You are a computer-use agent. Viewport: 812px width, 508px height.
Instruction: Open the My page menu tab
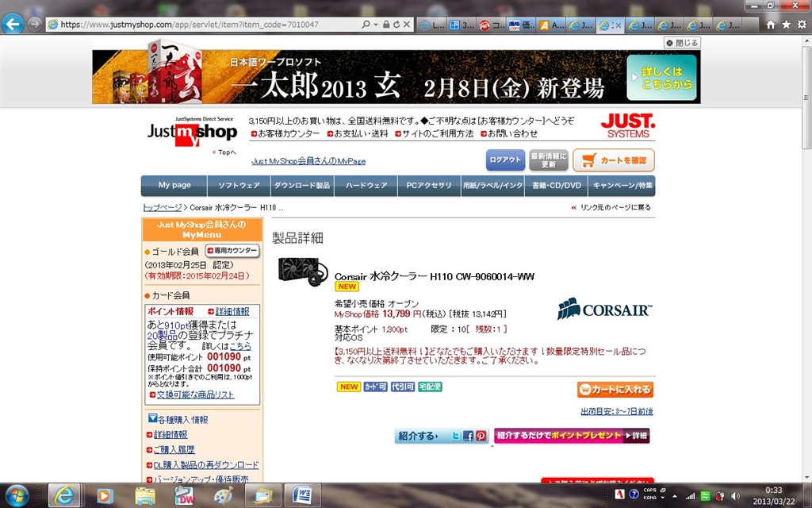tap(174, 186)
